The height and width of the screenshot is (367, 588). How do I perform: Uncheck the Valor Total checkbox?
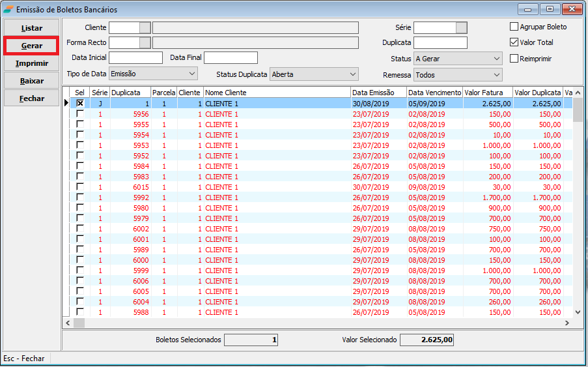(514, 43)
